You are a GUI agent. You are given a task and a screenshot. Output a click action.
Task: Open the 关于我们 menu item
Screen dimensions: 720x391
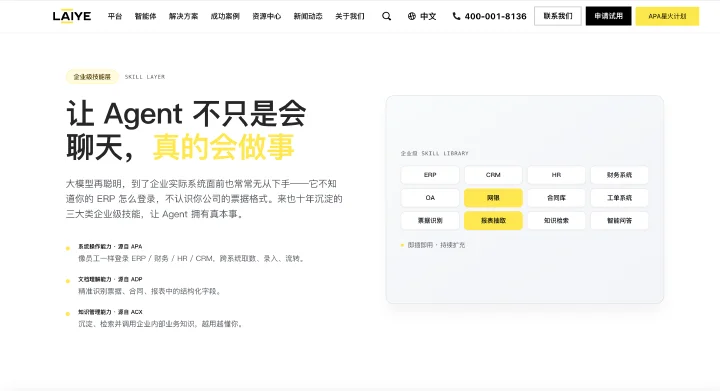click(349, 16)
